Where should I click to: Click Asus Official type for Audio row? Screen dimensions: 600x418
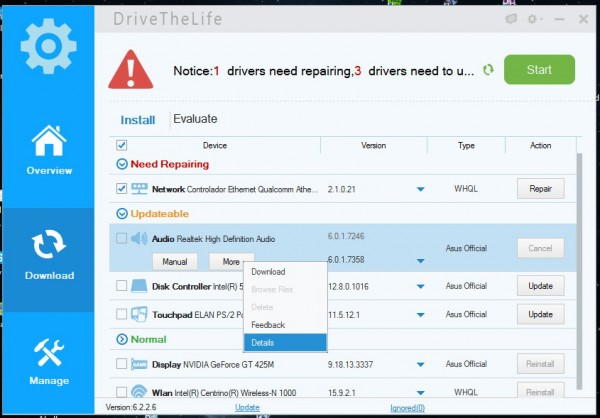(x=466, y=248)
